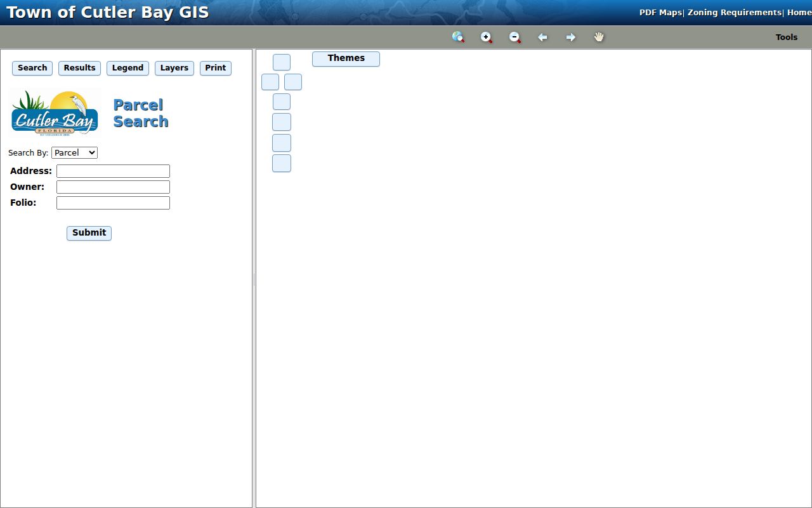Submit the parcel search
The image size is (812, 508).
pos(89,233)
